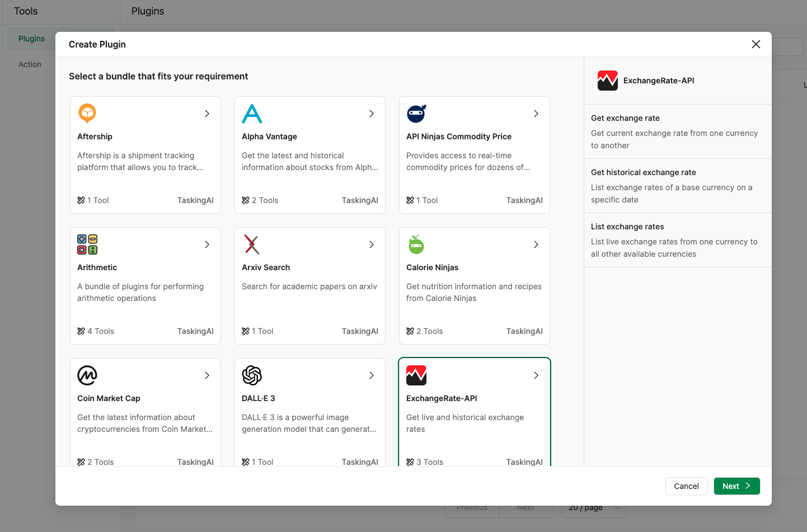Click the Arxiv Search red X logo
Image resolution: width=807 pixels, height=532 pixels.
pyautogui.click(x=252, y=244)
